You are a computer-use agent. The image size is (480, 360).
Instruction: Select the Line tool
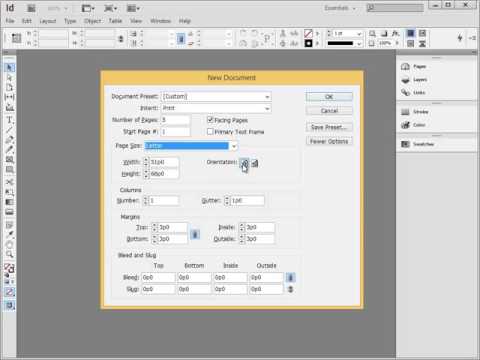[9, 130]
